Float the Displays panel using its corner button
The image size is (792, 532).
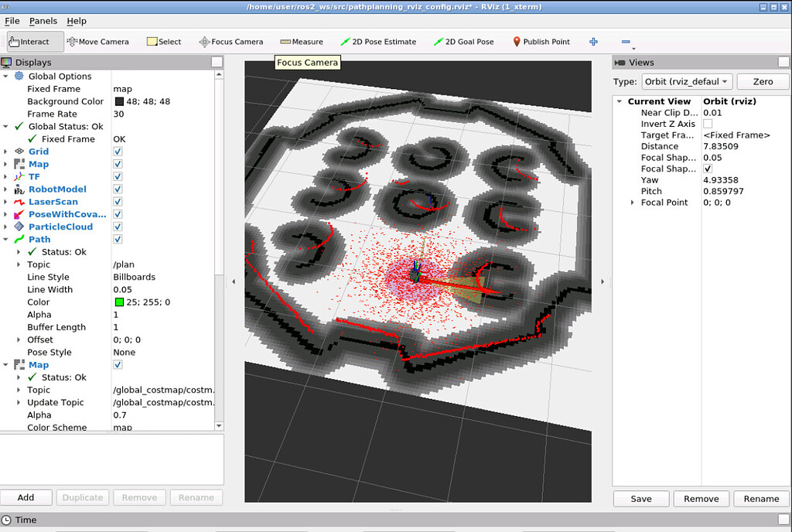pyautogui.click(x=217, y=62)
